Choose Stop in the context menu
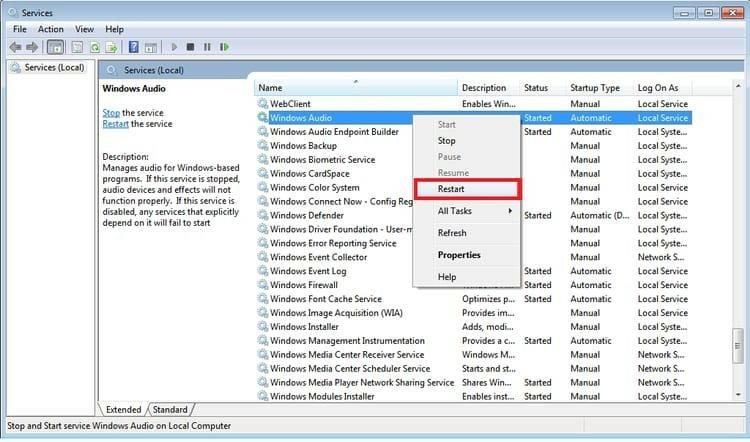The image size is (750, 442). tap(467, 141)
